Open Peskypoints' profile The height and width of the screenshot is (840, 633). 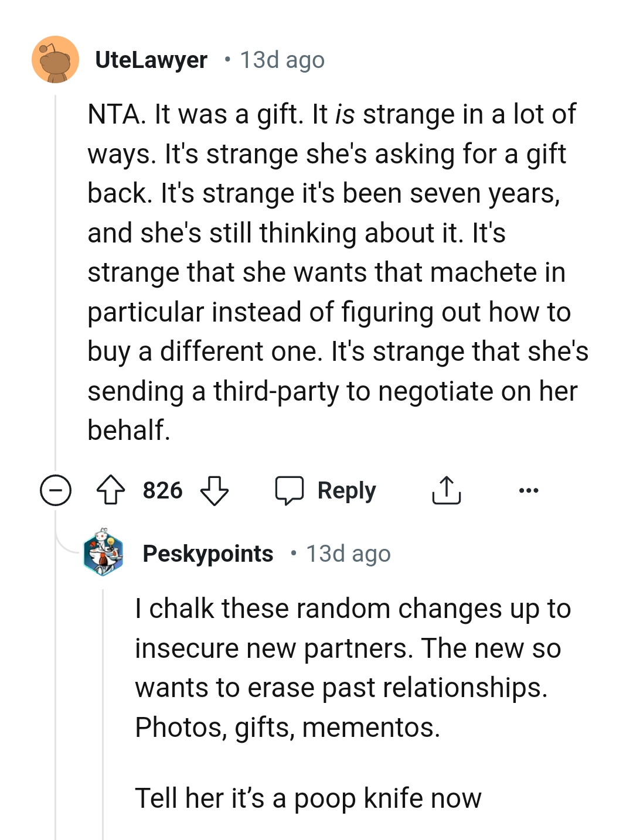[208, 553]
